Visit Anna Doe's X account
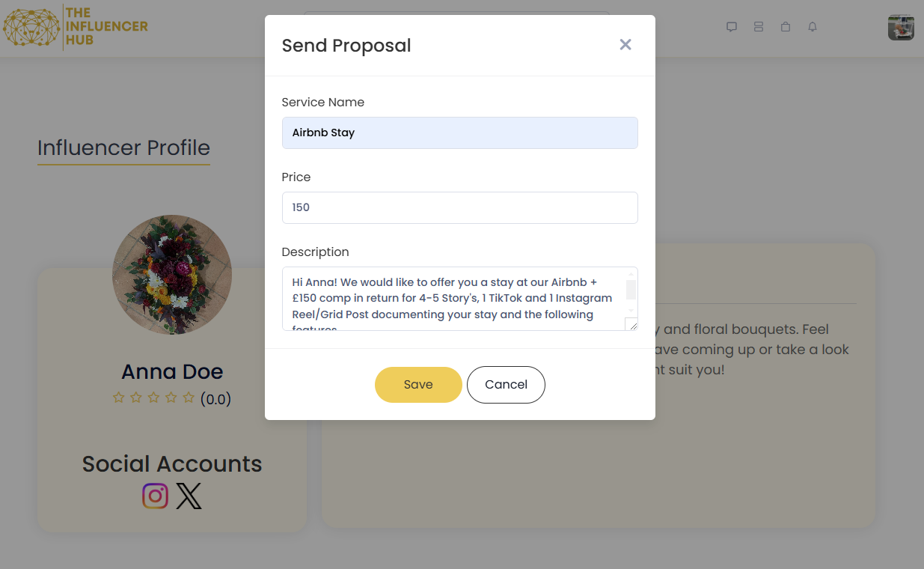This screenshot has width=924, height=569. [x=189, y=496]
